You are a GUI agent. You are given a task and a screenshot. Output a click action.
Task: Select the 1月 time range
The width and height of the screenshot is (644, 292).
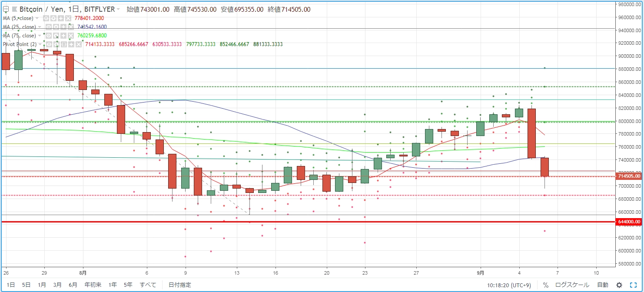pyautogui.click(x=42, y=285)
